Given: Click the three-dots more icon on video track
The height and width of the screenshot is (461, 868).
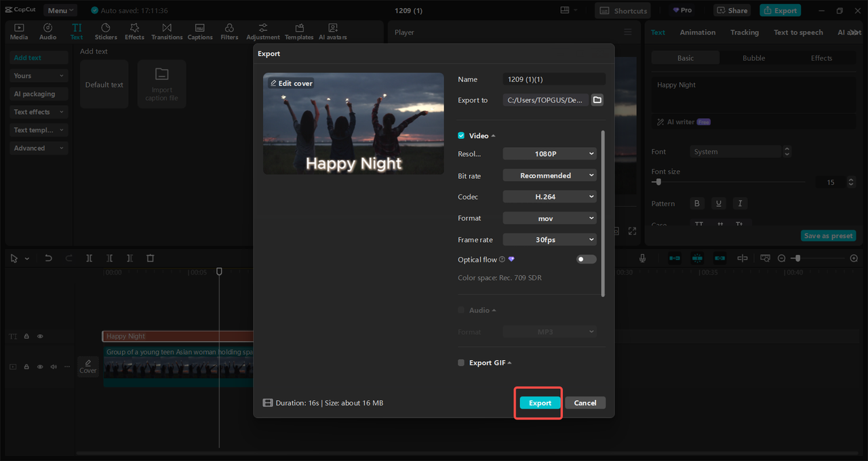Looking at the screenshot, I should [66, 367].
